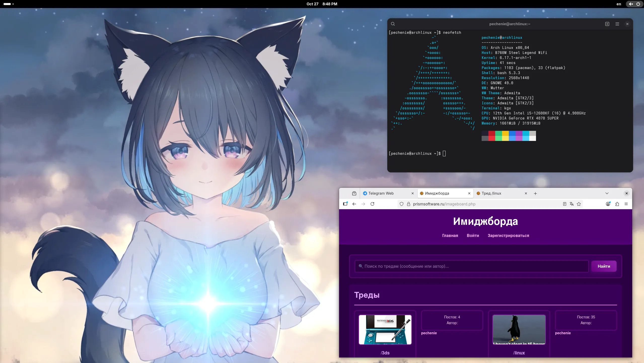
Task: Click the Kernel: 6.17.1-arch1-1 line
Action: 507,58
